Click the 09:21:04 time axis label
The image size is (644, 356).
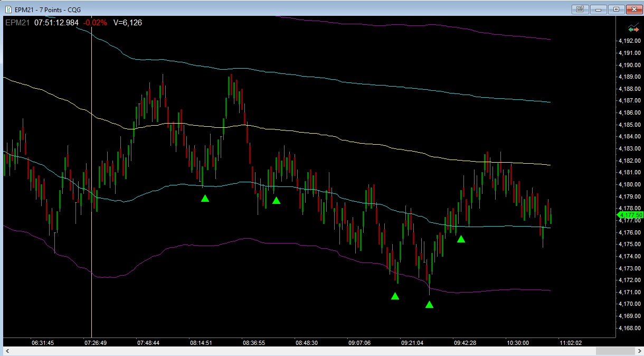click(x=412, y=343)
